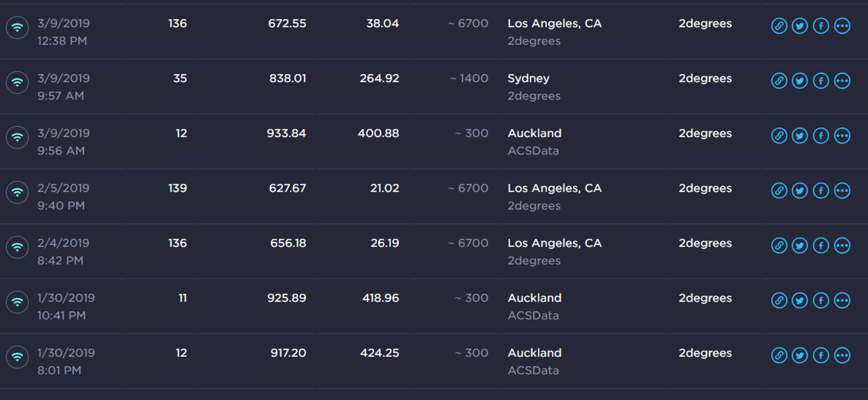
Task: Share 1/30/2019 8:01 PM result on Facebook
Action: pyautogui.click(x=821, y=356)
